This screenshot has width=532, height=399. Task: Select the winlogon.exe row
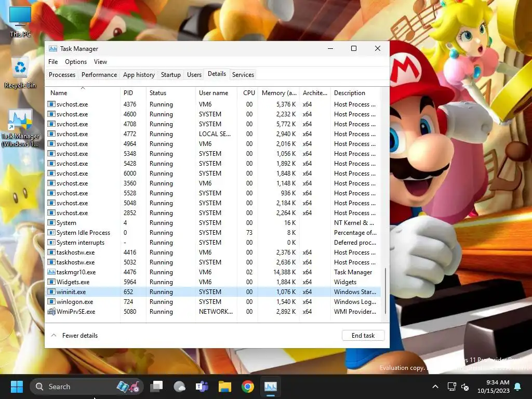[214, 302]
